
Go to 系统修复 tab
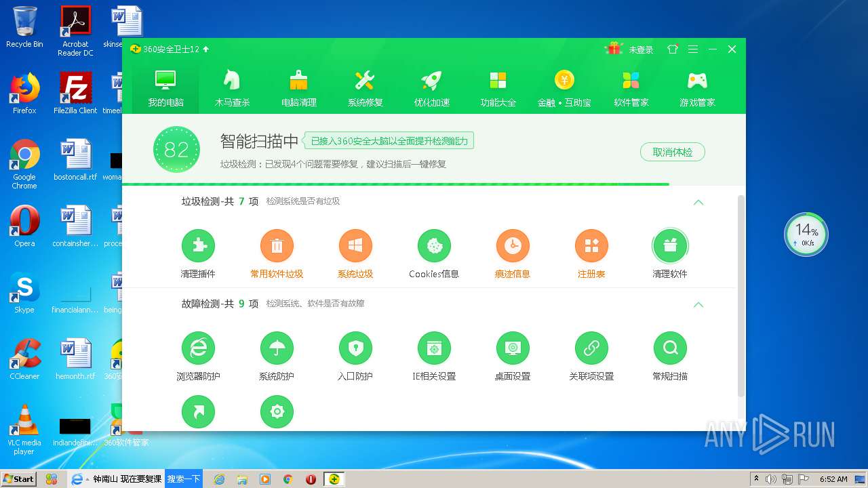pyautogui.click(x=365, y=88)
